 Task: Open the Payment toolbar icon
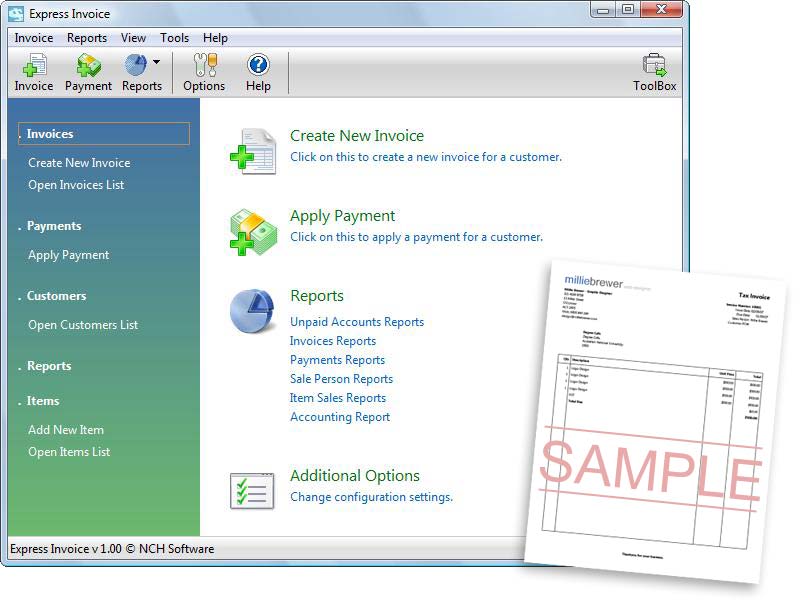(x=88, y=66)
